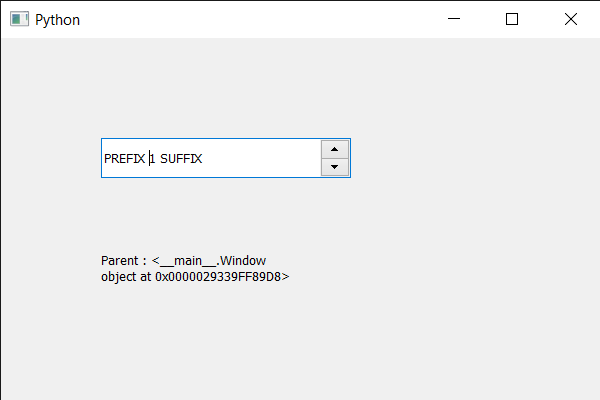
Task: Click the empty title bar area beside "Python"
Action: click(x=250, y=19)
